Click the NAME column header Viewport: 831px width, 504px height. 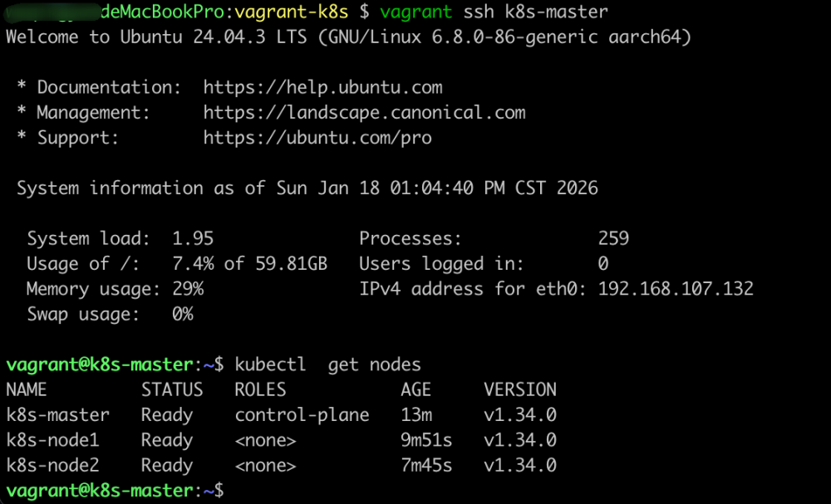[x=27, y=389]
